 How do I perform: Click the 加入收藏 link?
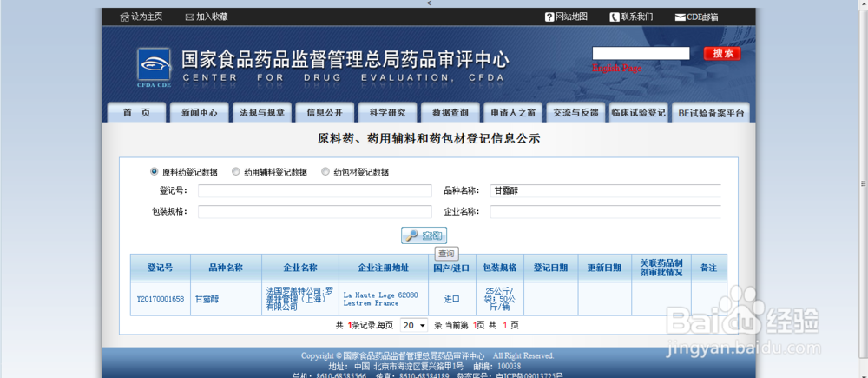click(212, 17)
